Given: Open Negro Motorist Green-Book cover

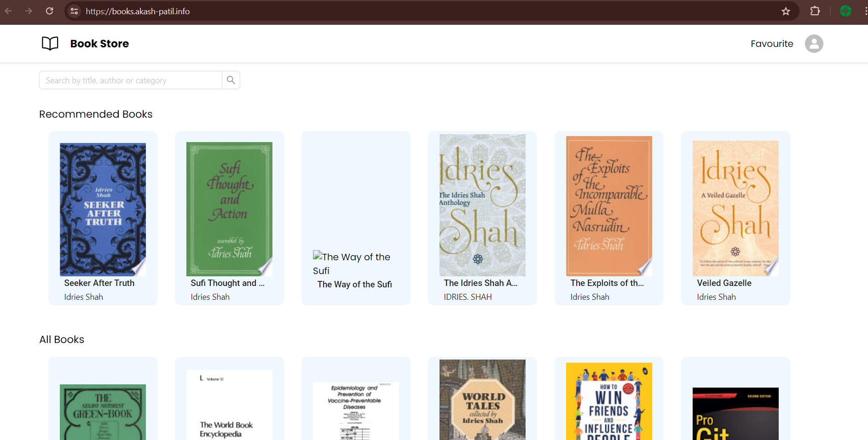Looking at the screenshot, I should (x=103, y=412).
